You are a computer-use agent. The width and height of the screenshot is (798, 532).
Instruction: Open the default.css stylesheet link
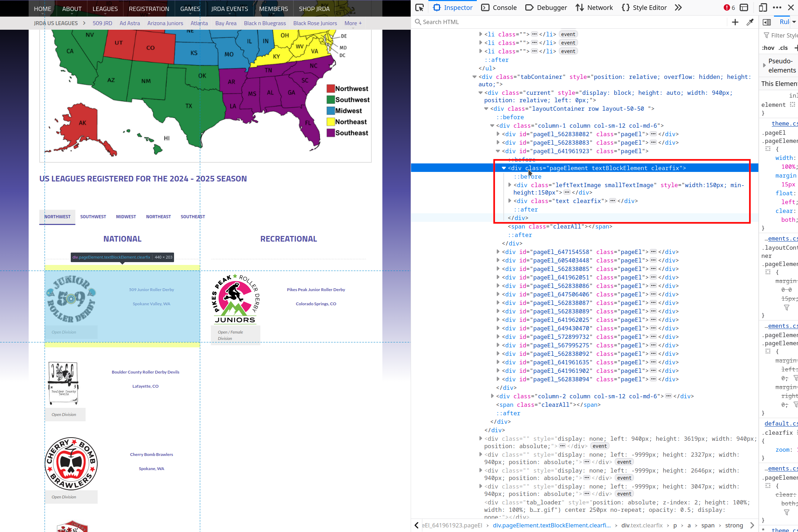click(781, 423)
